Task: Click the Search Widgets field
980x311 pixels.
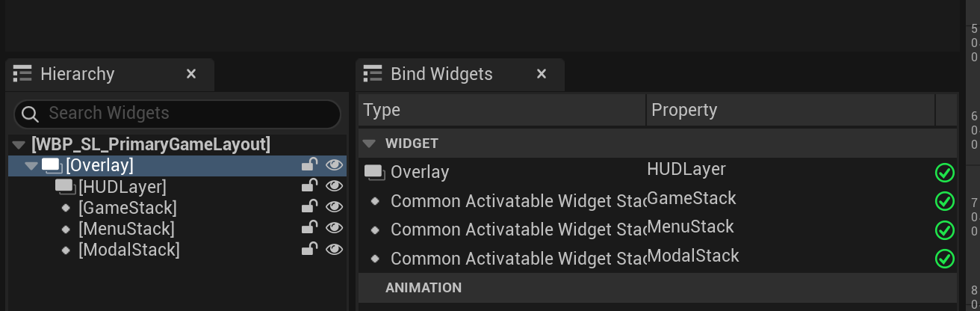Action: click(177, 114)
